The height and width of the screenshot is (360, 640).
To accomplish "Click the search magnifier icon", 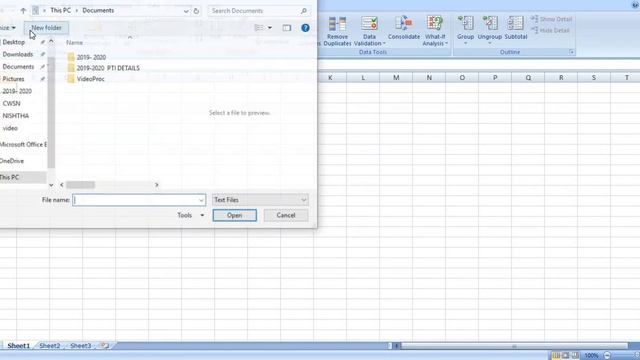I will pos(303,11).
